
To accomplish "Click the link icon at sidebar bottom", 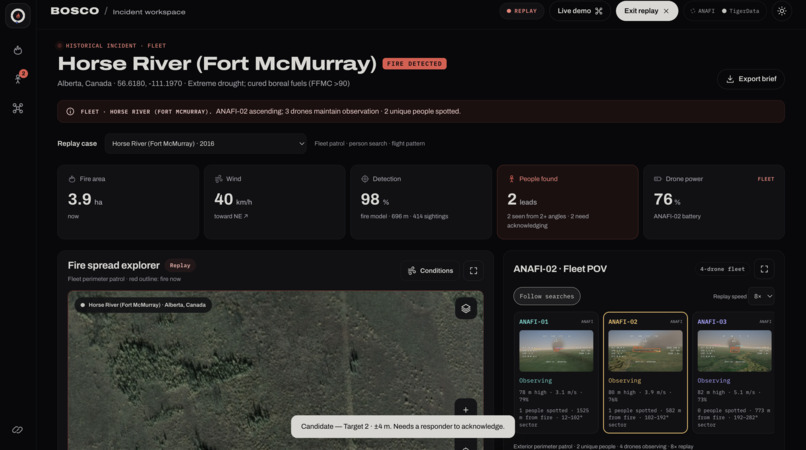I will tap(17, 429).
